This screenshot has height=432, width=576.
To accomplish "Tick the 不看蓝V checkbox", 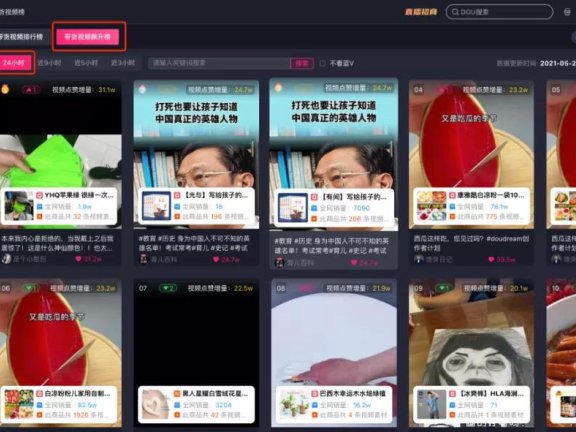I will coord(323,63).
